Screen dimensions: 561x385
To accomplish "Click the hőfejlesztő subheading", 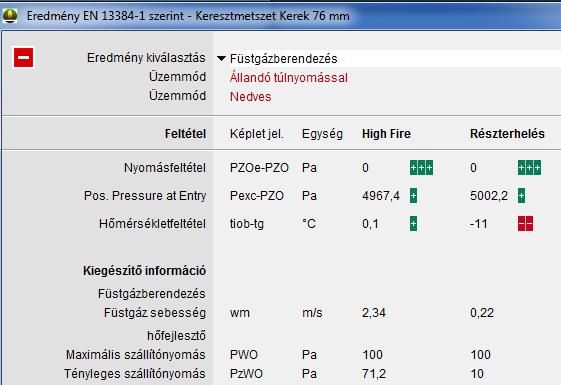I will [176, 336].
